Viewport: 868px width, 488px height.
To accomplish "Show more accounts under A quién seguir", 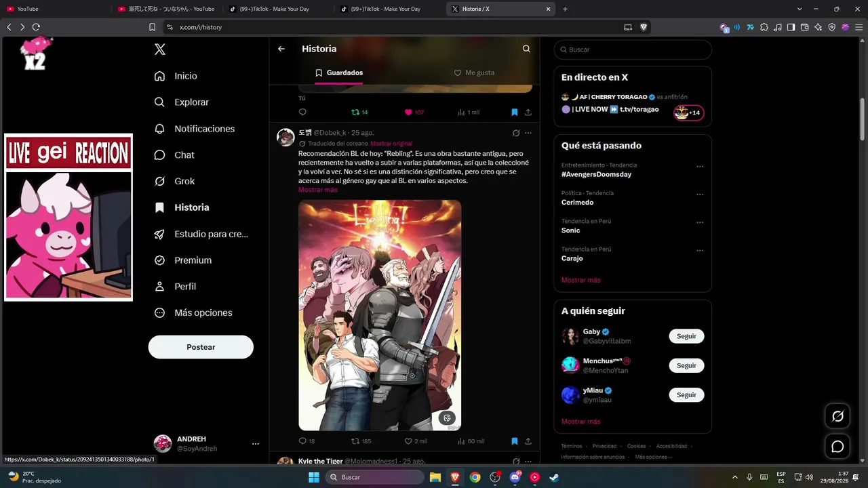I will click(581, 422).
